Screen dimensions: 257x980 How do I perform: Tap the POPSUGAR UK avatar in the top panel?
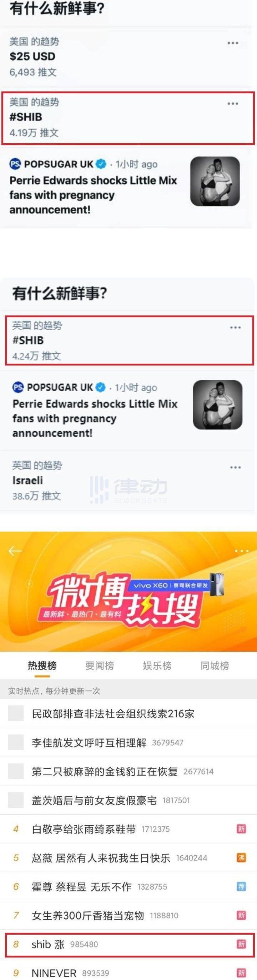pyautogui.click(x=15, y=164)
